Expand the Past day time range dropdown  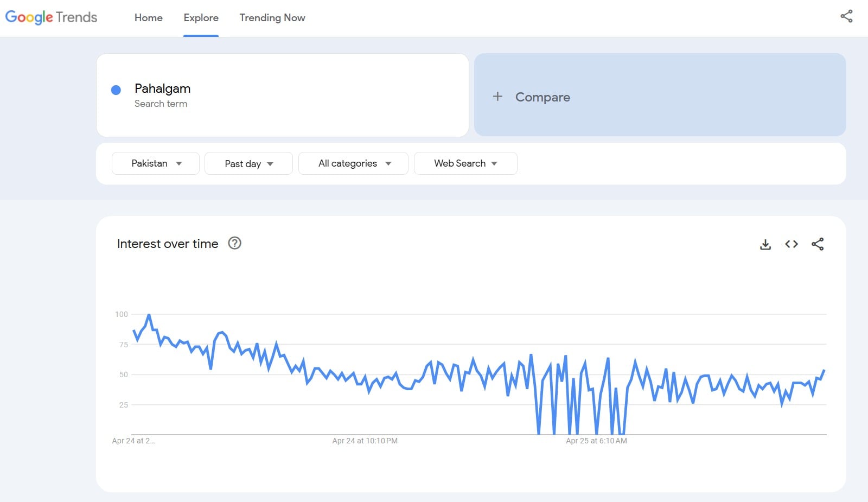point(248,164)
